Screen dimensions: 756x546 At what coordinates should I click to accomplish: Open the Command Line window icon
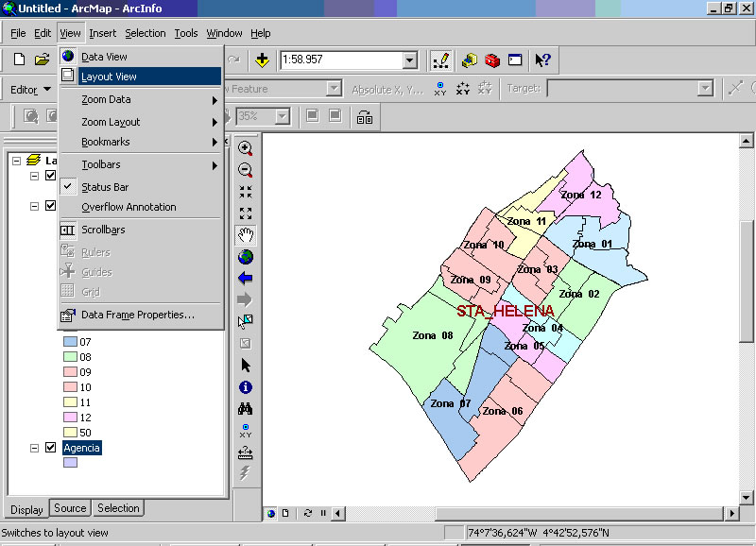[515, 60]
